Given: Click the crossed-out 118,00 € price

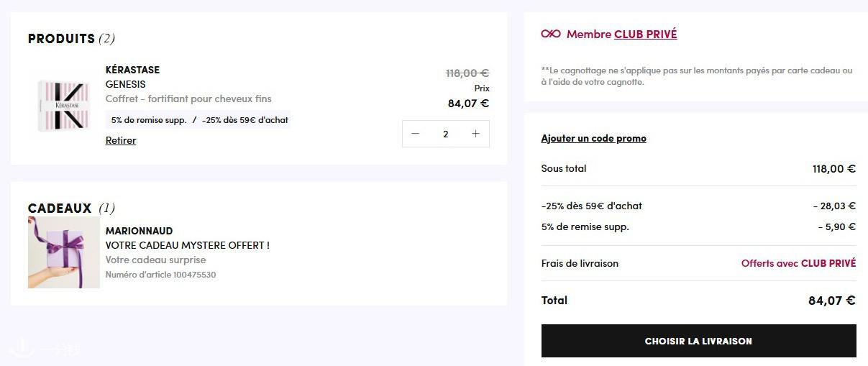Looking at the screenshot, I should coord(467,73).
